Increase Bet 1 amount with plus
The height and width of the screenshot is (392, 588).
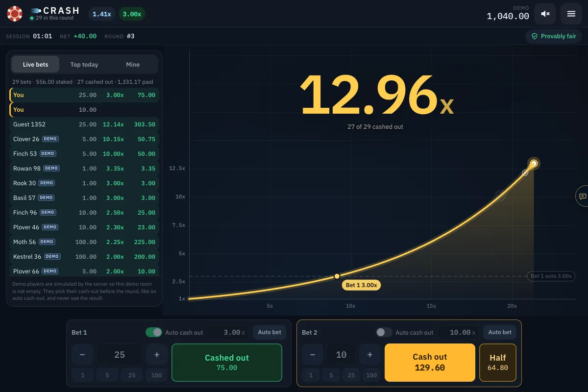pos(157,355)
